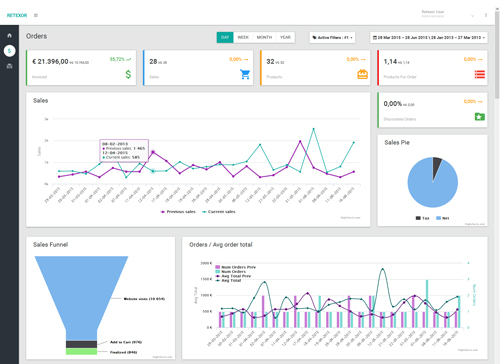Click the 32 Products count value
Viewport: 500px width, 364px height.
pos(270,62)
